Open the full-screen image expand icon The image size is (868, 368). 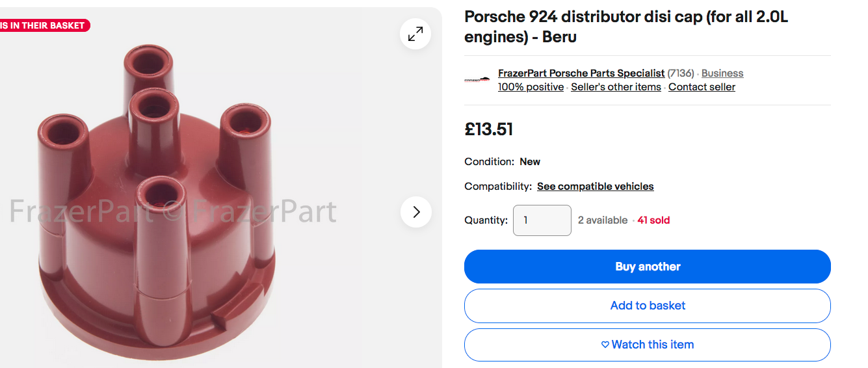pos(415,34)
